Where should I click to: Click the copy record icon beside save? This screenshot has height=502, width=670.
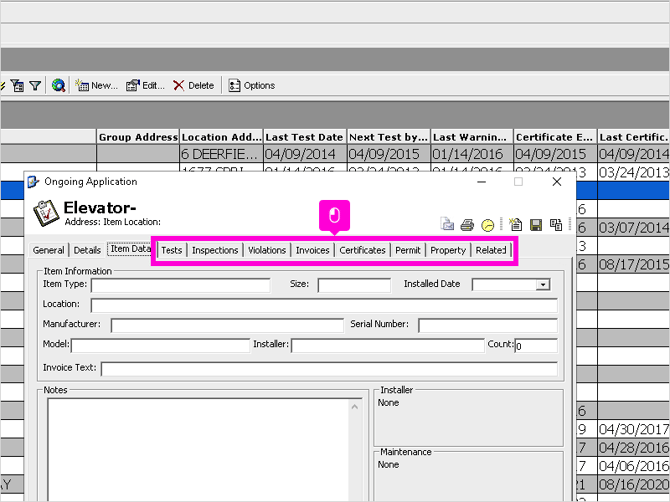[x=556, y=225]
